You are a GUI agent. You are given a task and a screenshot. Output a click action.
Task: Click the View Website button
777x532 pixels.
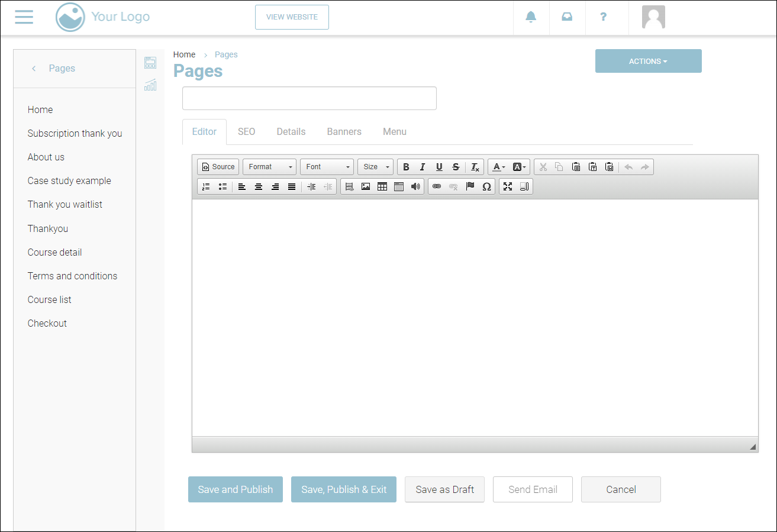[x=292, y=17]
